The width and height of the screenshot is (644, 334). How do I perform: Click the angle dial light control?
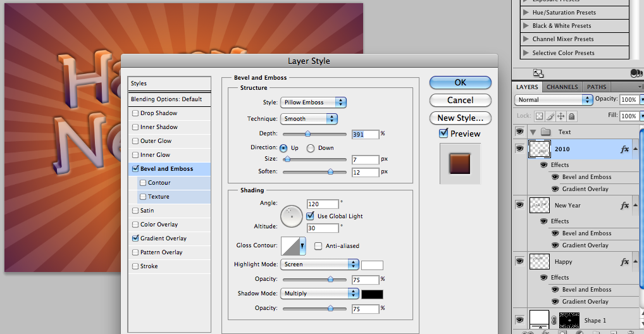pos(292,216)
